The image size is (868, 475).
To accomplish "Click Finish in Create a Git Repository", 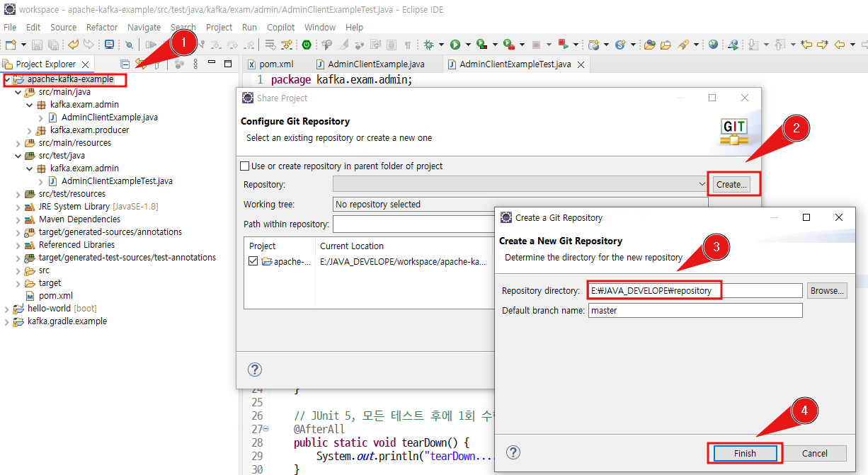I will 745,453.
